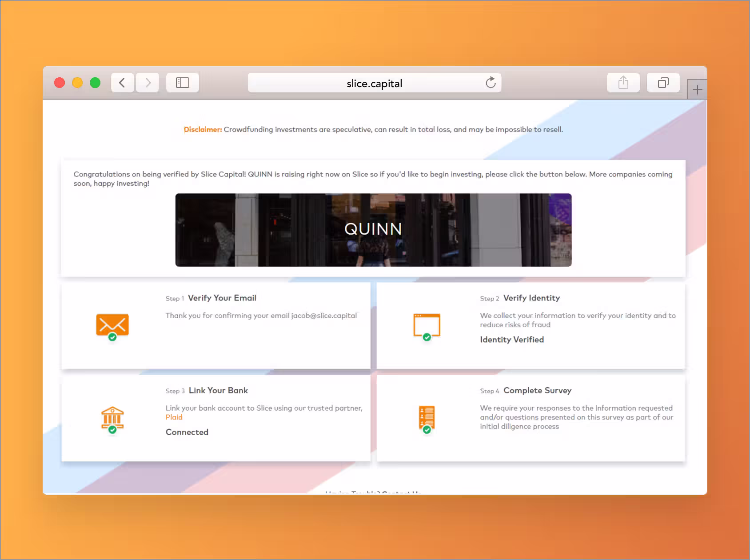
Task: Click the green full-screen window button
Action: click(95, 82)
